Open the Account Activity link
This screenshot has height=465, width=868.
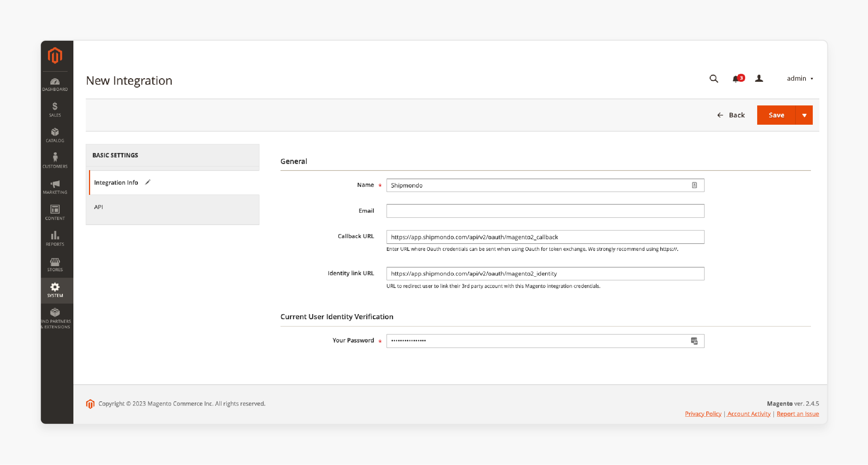749,414
